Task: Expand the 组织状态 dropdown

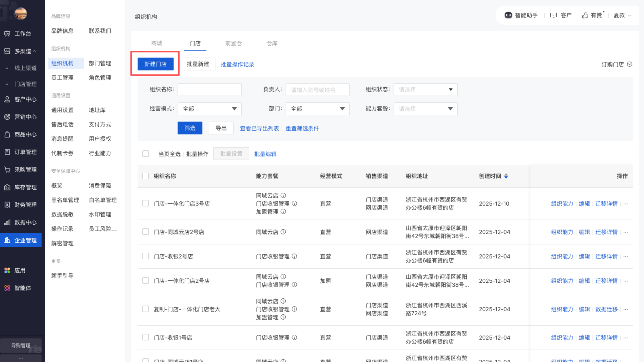Action: pos(425,90)
